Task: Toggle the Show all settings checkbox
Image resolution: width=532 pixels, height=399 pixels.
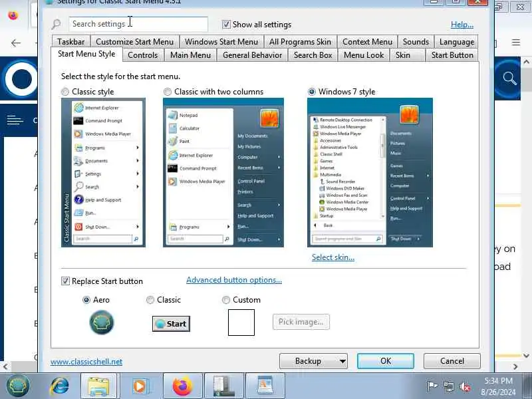Action: coord(226,25)
